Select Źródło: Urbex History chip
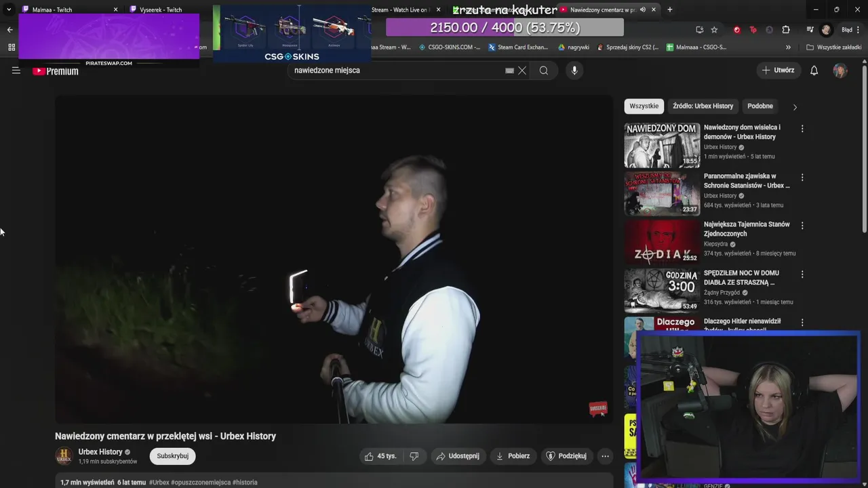The width and height of the screenshot is (868, 488). (703, 106)
